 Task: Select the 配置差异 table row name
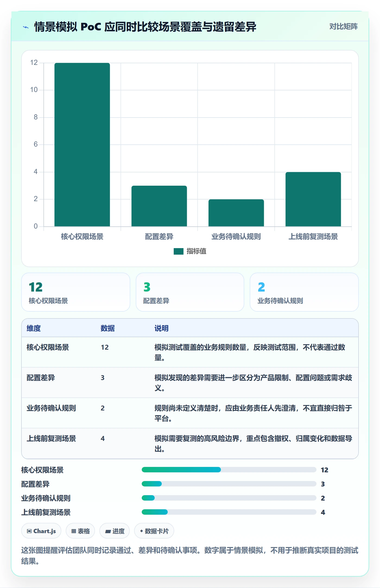point(41,378)
